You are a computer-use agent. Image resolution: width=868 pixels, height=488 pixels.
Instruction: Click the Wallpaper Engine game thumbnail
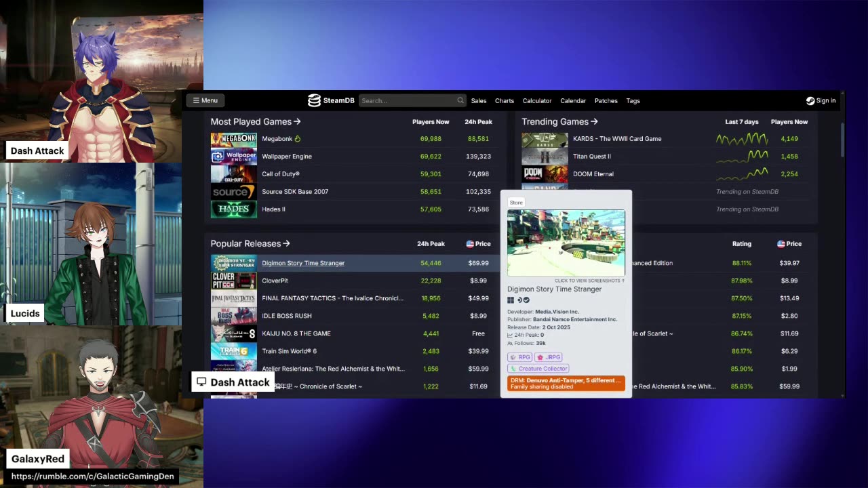pyautogui.click(x=234, y=157)
